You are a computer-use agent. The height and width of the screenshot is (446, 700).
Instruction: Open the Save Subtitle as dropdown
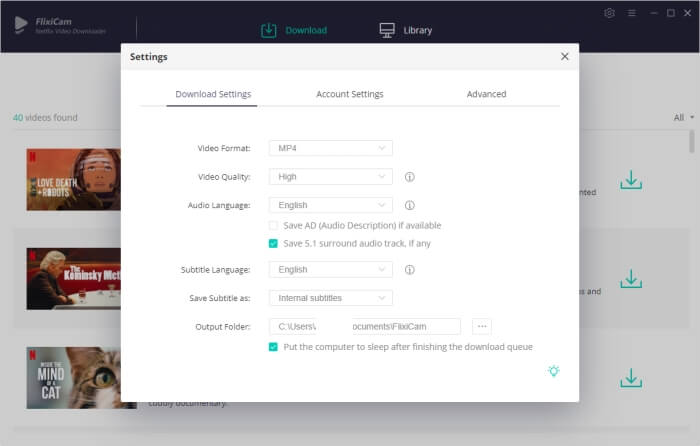[330, 298]
